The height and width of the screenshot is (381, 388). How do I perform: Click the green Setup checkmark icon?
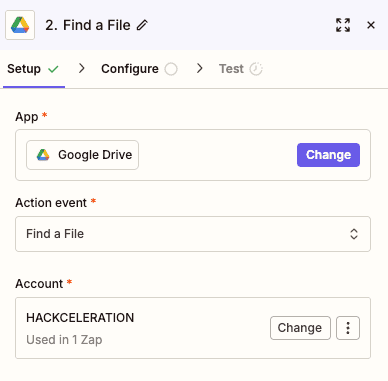tap(53, 69)
